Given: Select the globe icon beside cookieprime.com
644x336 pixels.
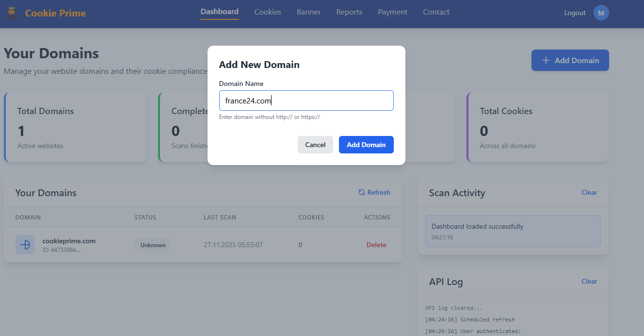Looking at the screenshot, I should 25,245.
